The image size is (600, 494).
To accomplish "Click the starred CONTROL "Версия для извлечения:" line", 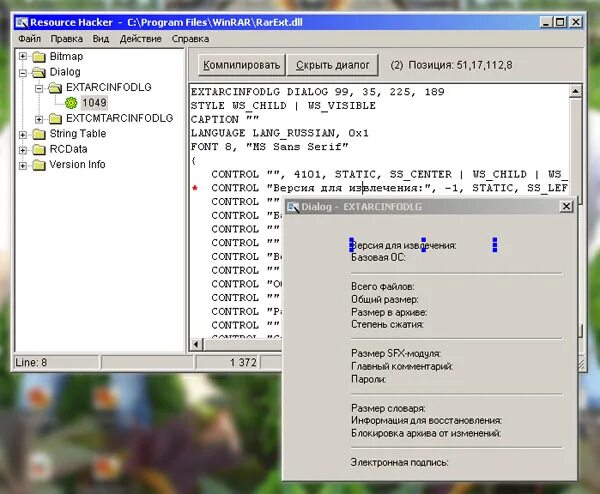I will click(389, 188).
